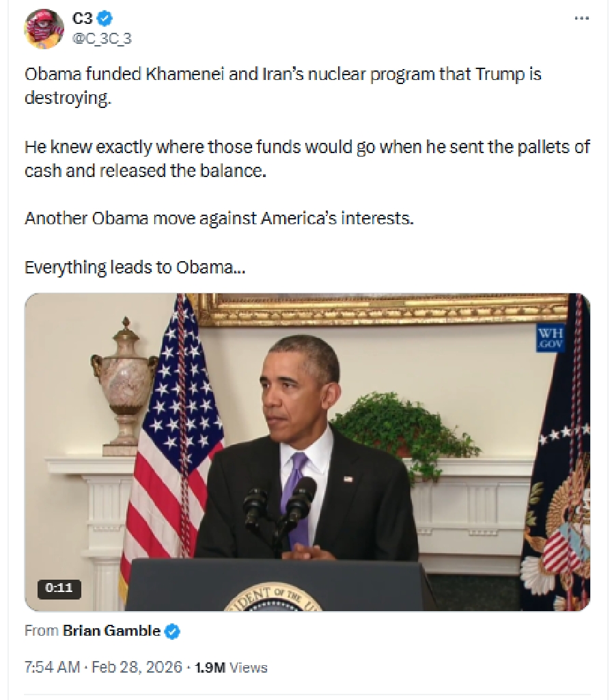Click the Feb 28, 2026 date
610x700 pixels.
point(137,667)
